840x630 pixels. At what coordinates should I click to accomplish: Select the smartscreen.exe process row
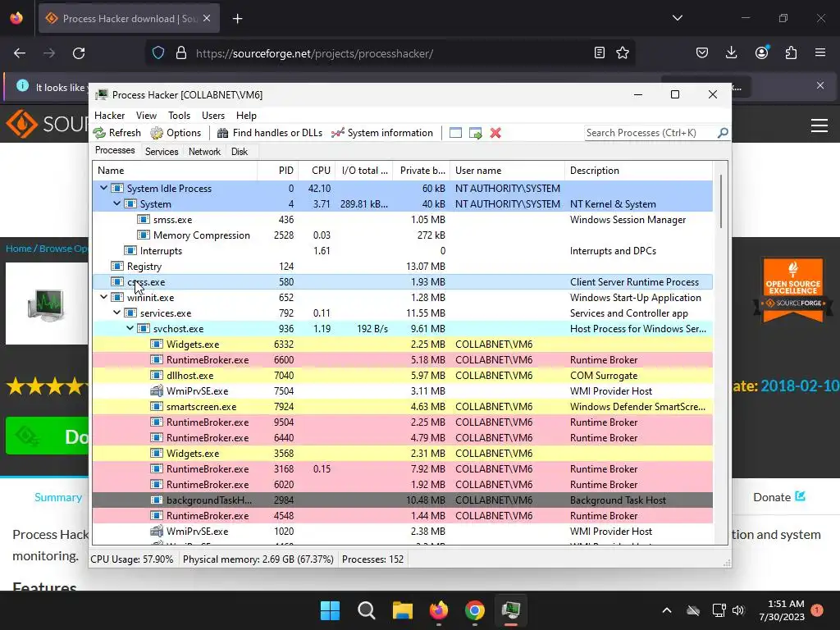[x=402, y=406]
